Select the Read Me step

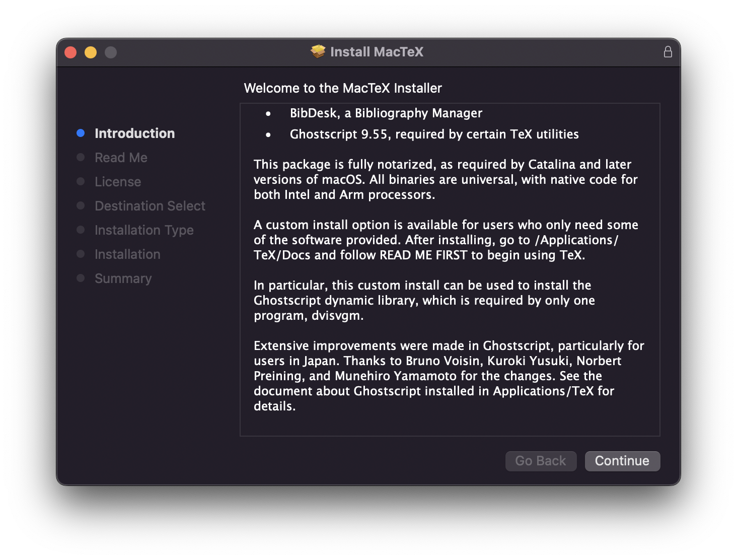pyautogui.click(x=121, y=158)
